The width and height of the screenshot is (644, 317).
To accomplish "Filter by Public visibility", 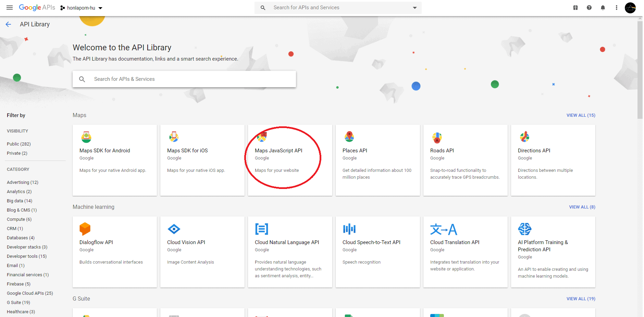I will coord(18,144).
